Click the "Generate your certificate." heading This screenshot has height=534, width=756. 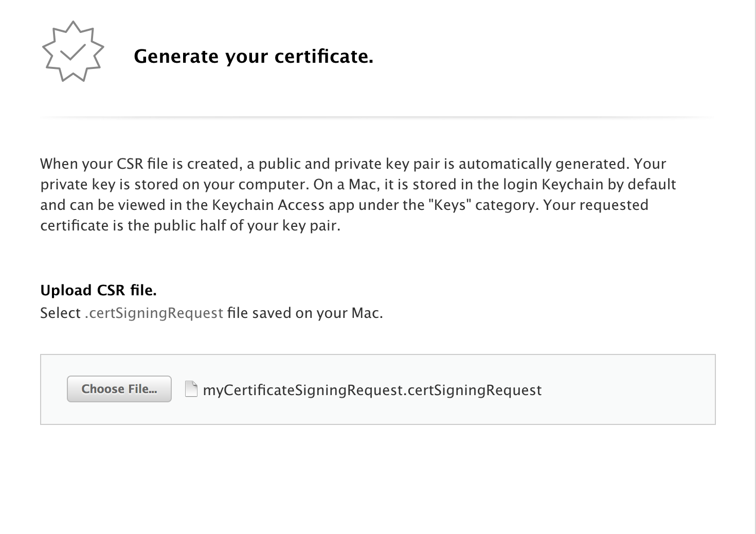(253, 56)
